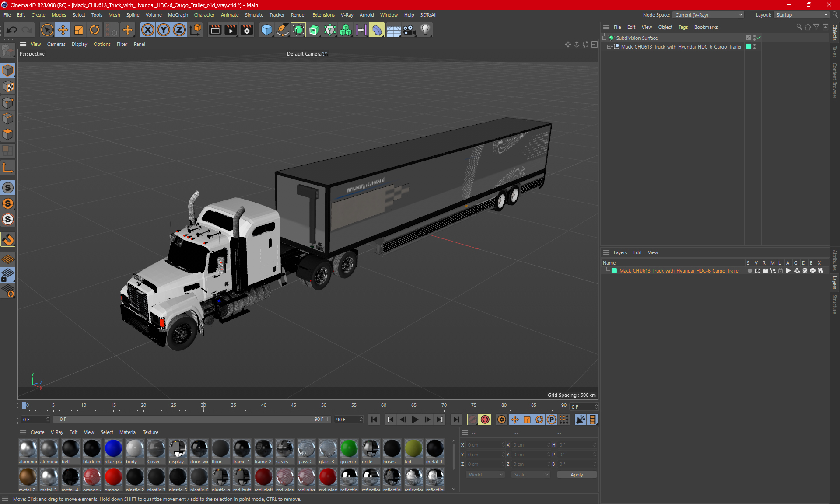Select the Live Selection tool
The height and width of the screenshot is (504, 840).
(47, 30)
